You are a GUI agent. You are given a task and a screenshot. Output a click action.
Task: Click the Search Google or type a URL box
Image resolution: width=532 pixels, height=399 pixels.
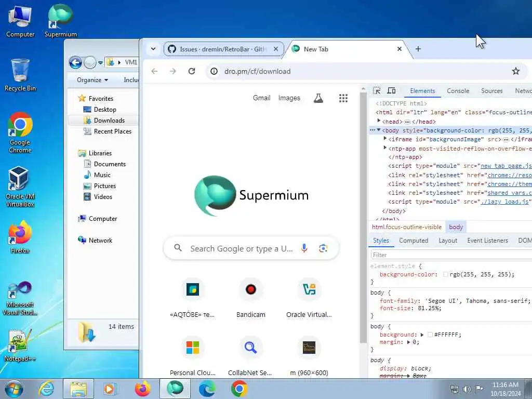(251, 248)
